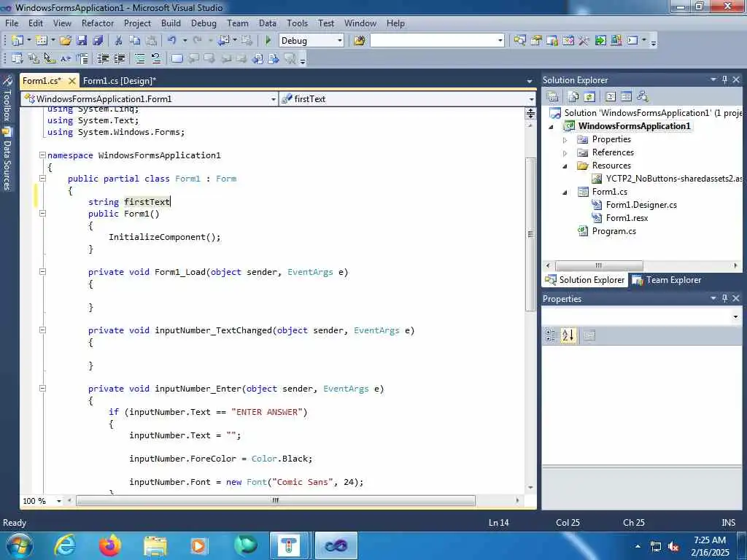Click the New Project toolbar icon

pyautogui.click(x=18, y=41)
